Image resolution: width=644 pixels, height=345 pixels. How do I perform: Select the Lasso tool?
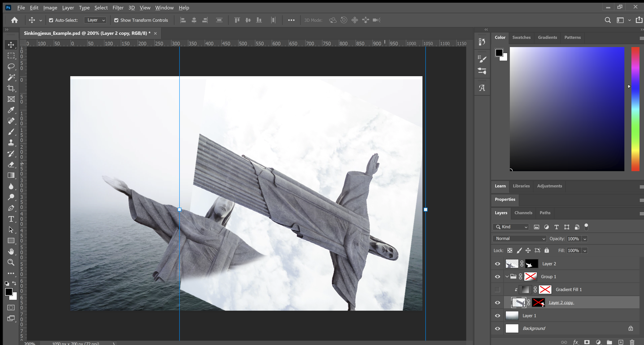point(11,67)
